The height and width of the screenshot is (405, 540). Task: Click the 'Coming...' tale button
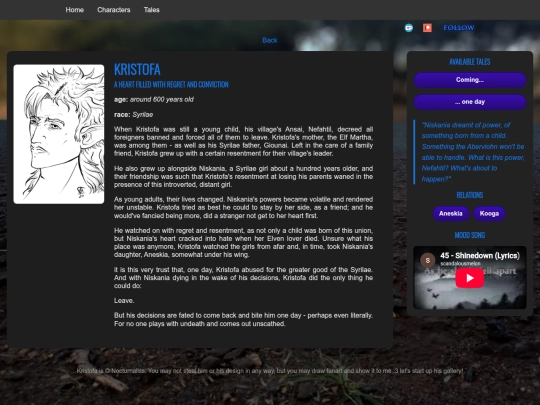(x=470, y=80)
